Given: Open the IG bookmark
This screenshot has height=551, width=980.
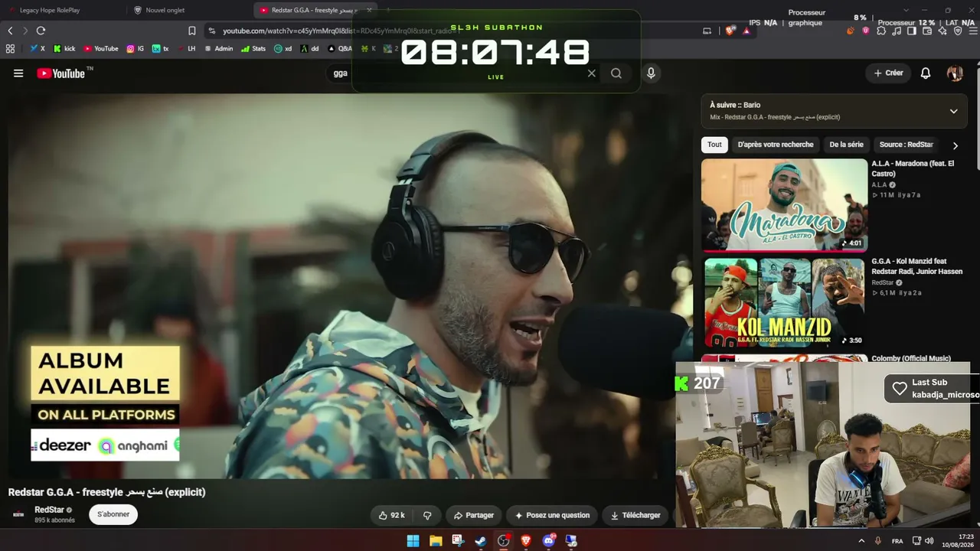Looking at the screenshot, I should (136, 48).
